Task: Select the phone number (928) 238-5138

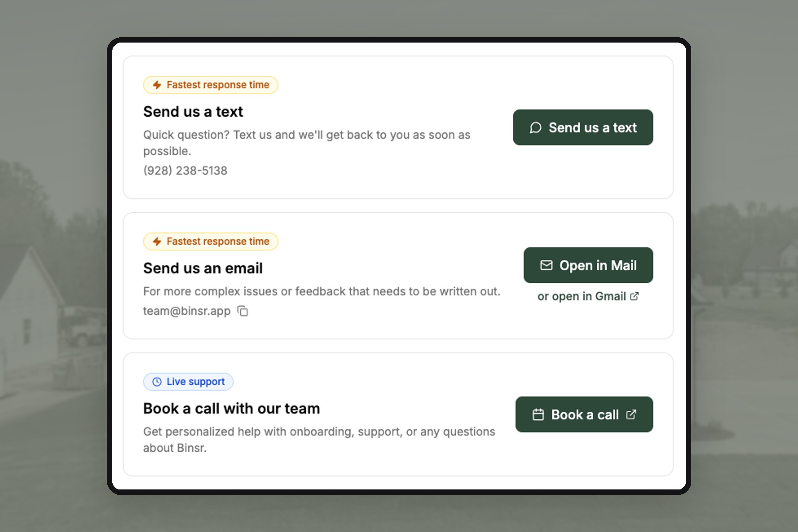Action: pos(185,171)
